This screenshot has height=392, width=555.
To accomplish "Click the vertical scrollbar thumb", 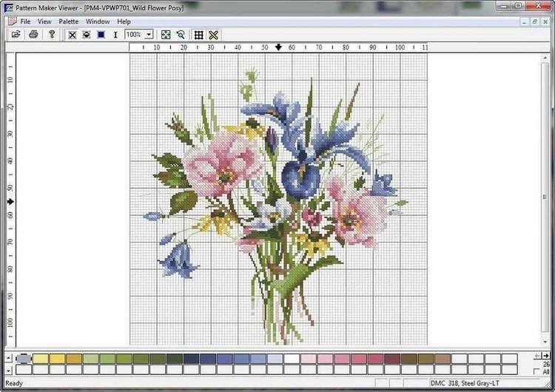I will 545,197.
